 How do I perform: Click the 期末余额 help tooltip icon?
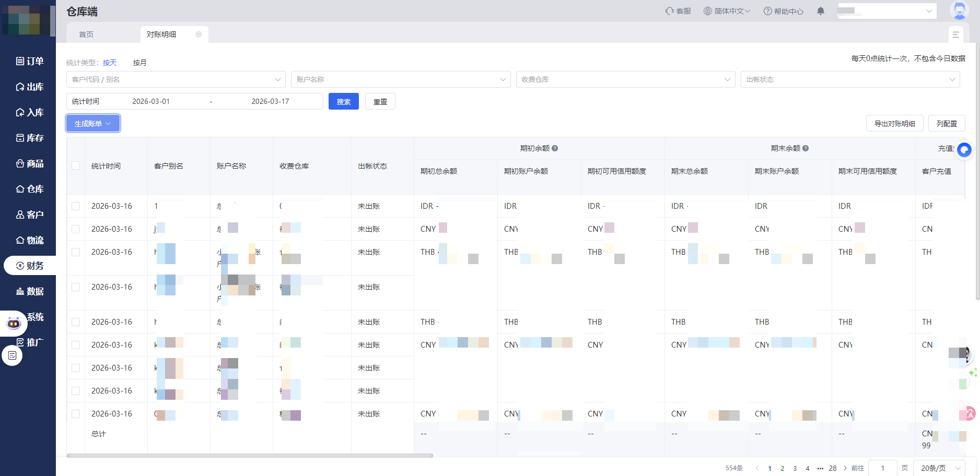806,148
